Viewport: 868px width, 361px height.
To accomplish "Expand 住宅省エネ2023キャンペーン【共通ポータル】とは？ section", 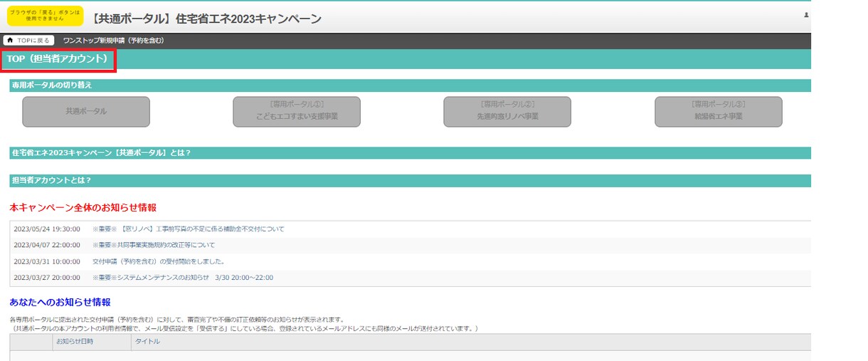I will [x=411, y=153].
